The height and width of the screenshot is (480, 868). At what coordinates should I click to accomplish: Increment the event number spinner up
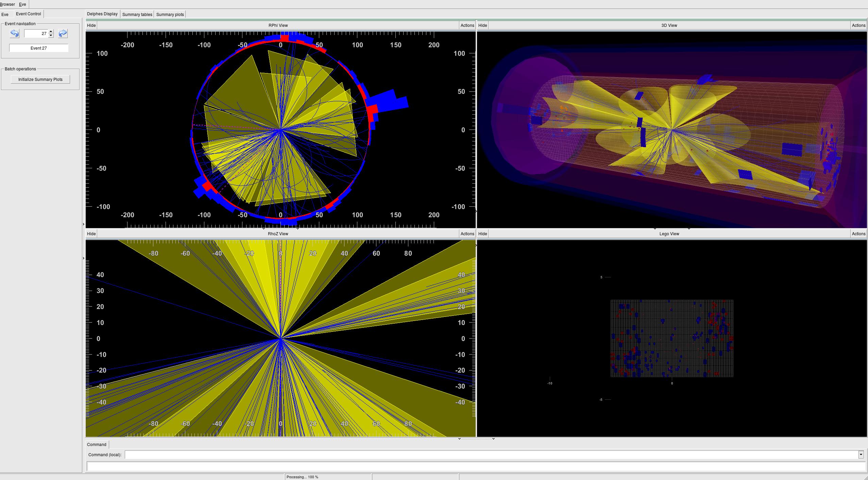click(x=51, y=32)
